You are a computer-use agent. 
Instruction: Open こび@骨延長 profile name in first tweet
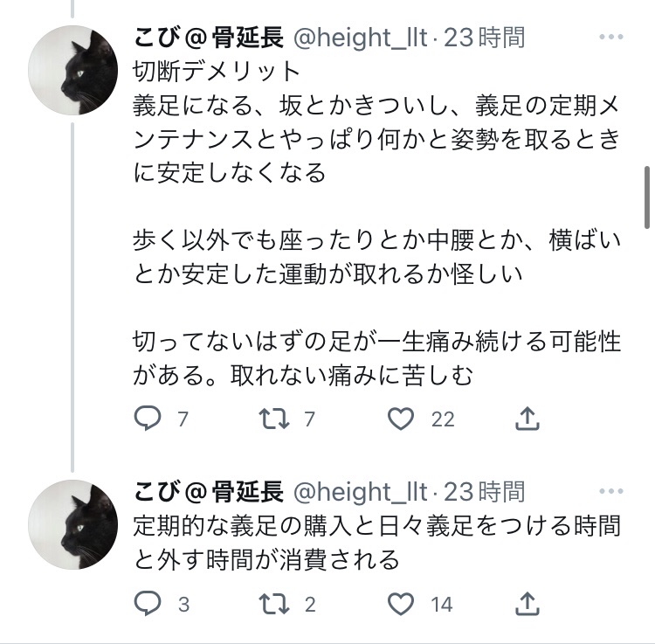point(209,38)
